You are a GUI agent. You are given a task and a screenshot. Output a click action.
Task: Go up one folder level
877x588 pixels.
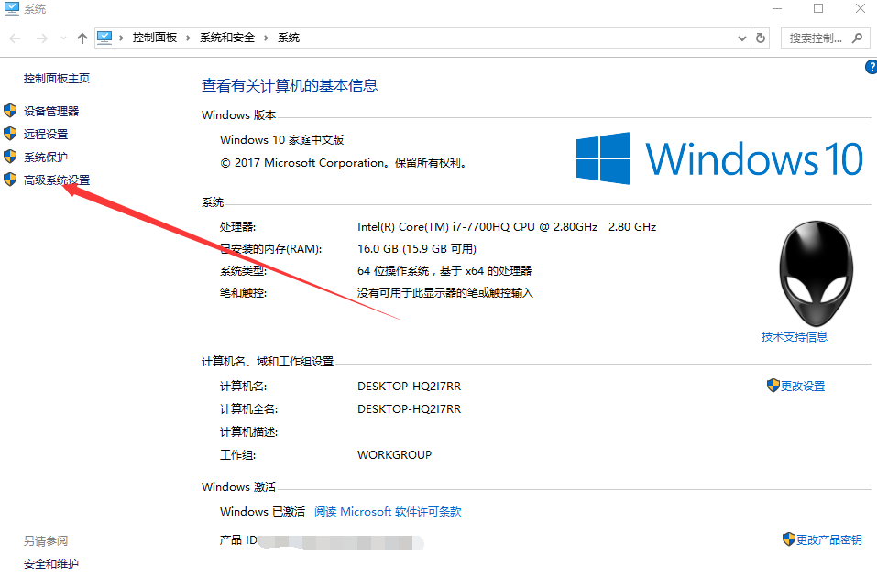[x=82, y=38]
